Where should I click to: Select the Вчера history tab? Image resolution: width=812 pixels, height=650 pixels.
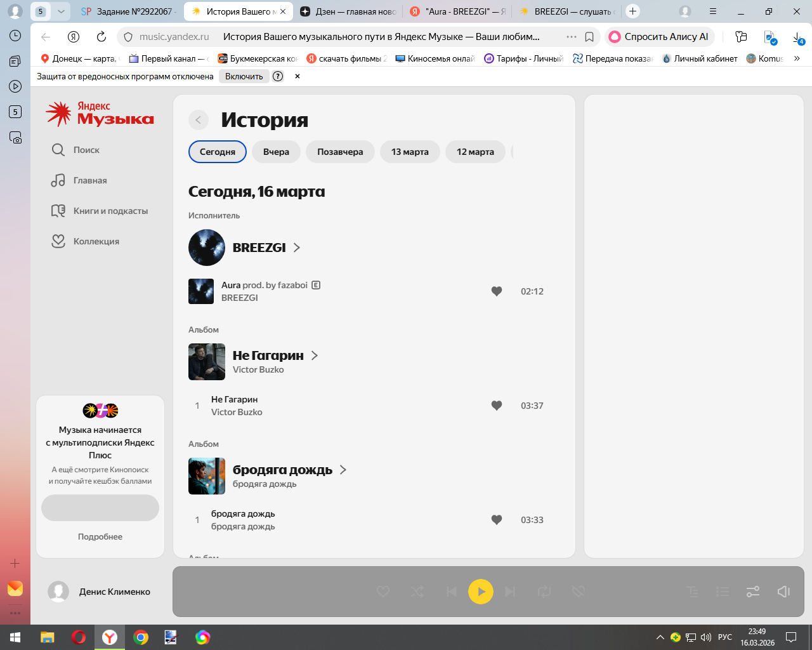[x=276, y=152]
